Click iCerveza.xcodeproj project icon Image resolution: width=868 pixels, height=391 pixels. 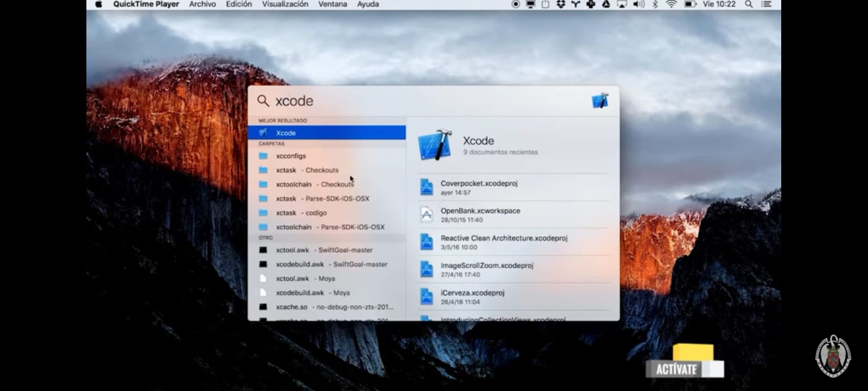[426, 297]
